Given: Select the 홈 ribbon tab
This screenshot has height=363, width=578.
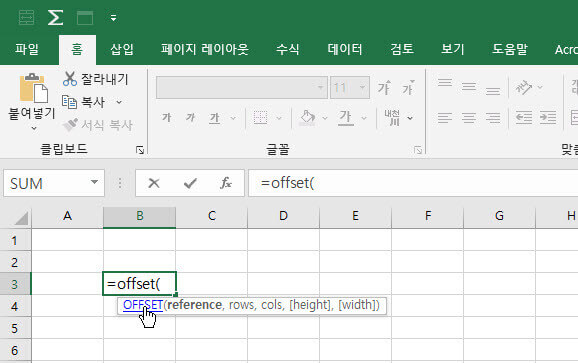Looking at the screenshot, I should tap(77, 49).
